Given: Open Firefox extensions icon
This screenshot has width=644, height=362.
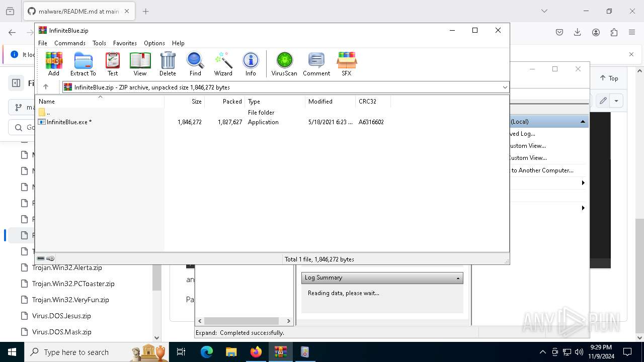Looking at the screenshot, I should coord(614,32).
